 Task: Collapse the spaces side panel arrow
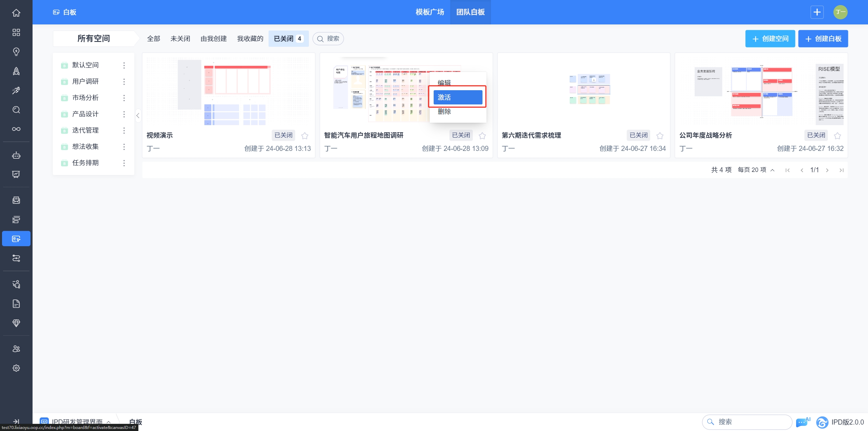(x=138, y=116)
